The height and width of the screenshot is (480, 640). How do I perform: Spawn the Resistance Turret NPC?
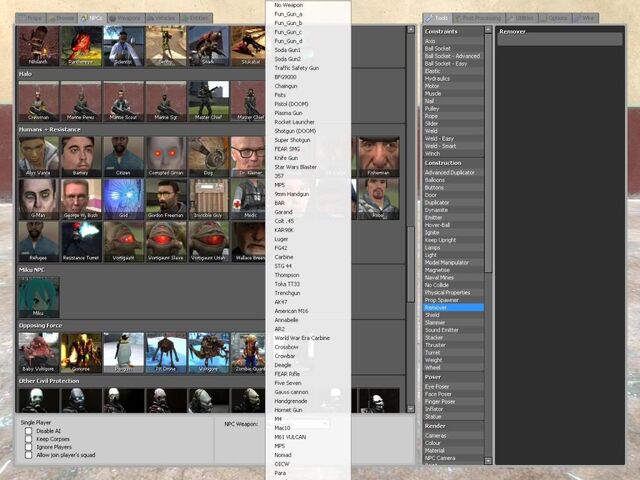[81, 241]
